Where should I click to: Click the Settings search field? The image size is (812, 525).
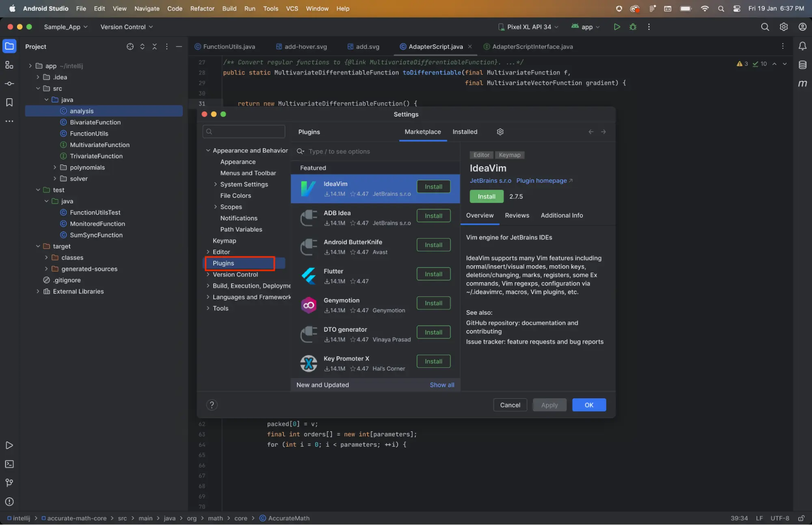[x=244, y=131]
